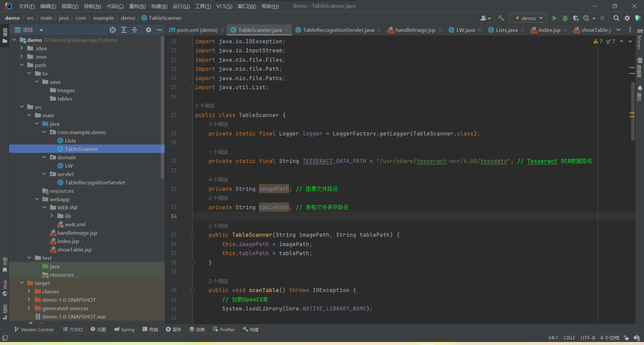The width and height of the screenshot is (644, 345).
Task: Click the green Run button
Action: (x=554, y=18)
